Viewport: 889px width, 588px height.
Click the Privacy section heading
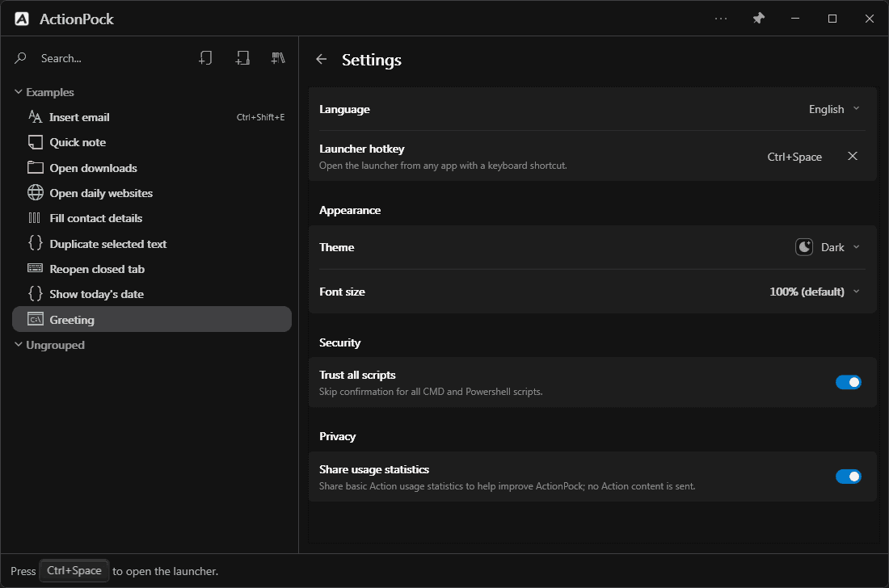pos(337,436)
